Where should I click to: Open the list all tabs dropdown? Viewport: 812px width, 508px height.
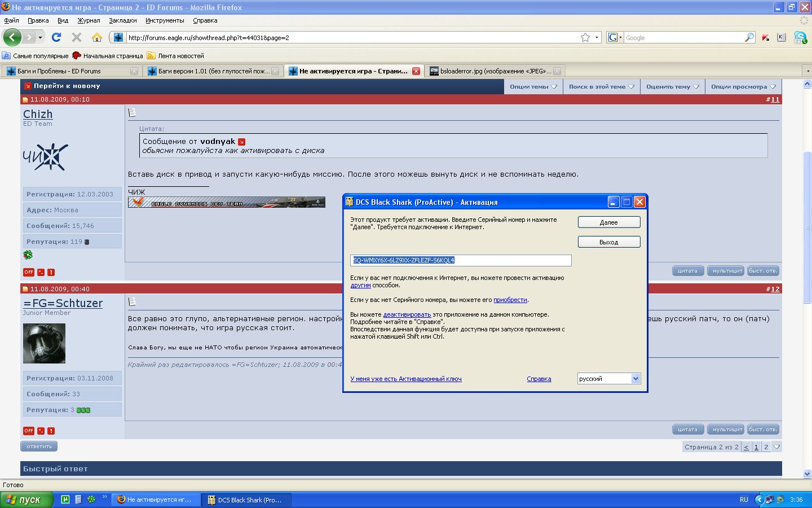(x=807, y=71)
